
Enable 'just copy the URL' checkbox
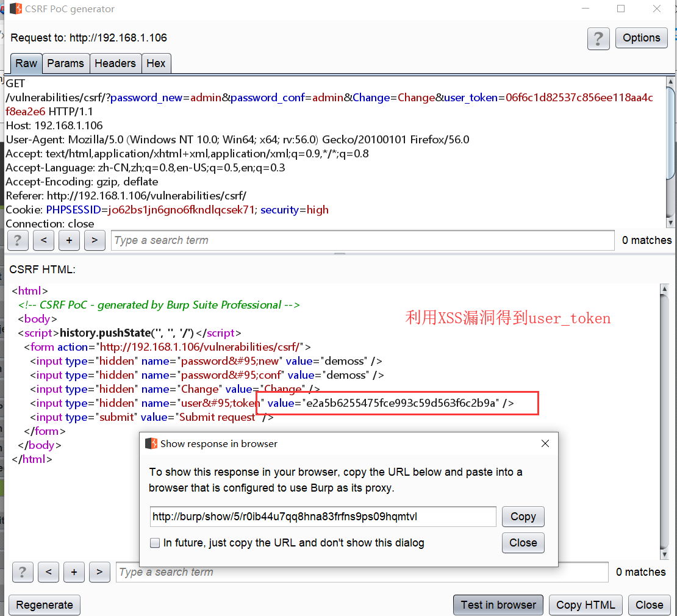[154, 543]
